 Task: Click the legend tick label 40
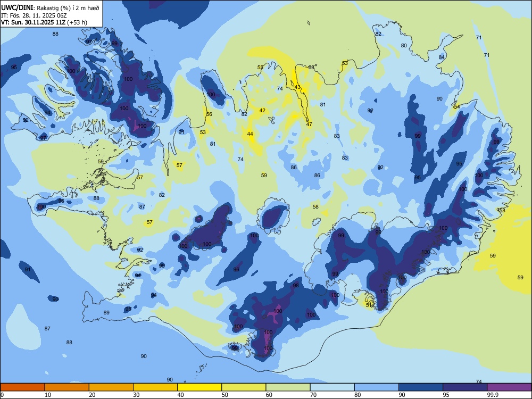point(180,395)
